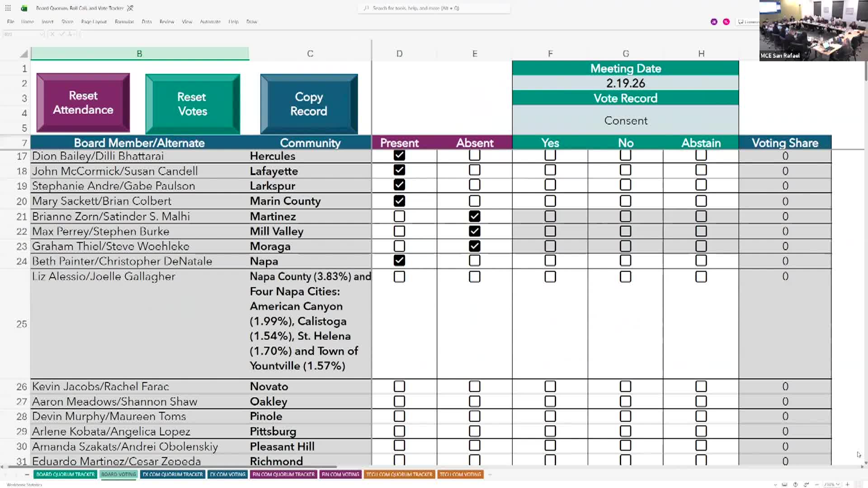Click the Excel logo icon
Screen dimensions: 868x488
pyautogui.click(x=24, y=8)
